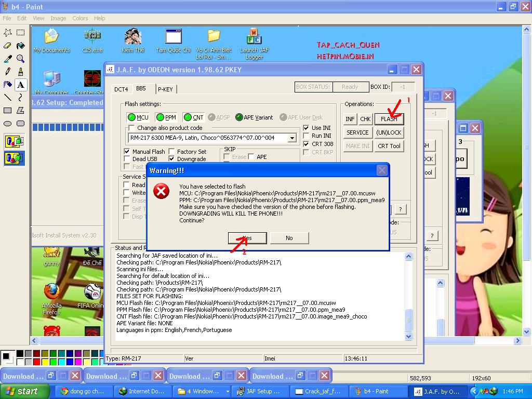The image size is (532, 399).
Task: Click the (UN)LOCK operation button
Action: click(x=389, y=132)
